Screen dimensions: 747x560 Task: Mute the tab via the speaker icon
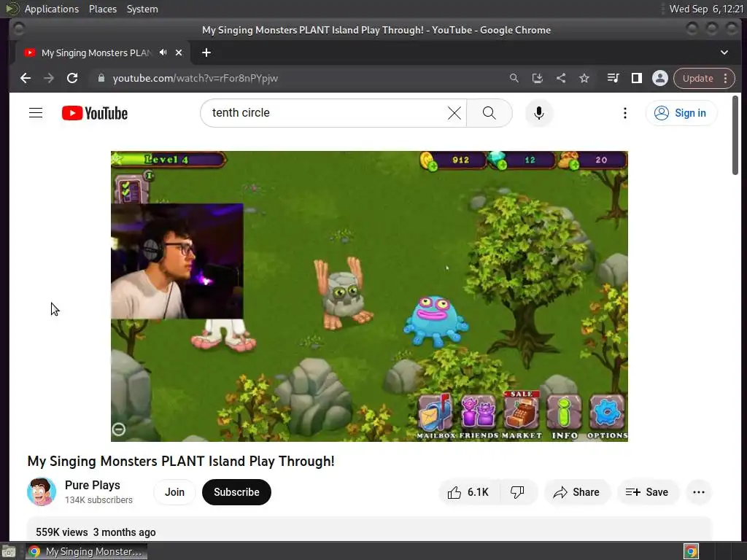click(x=163, y=52)
